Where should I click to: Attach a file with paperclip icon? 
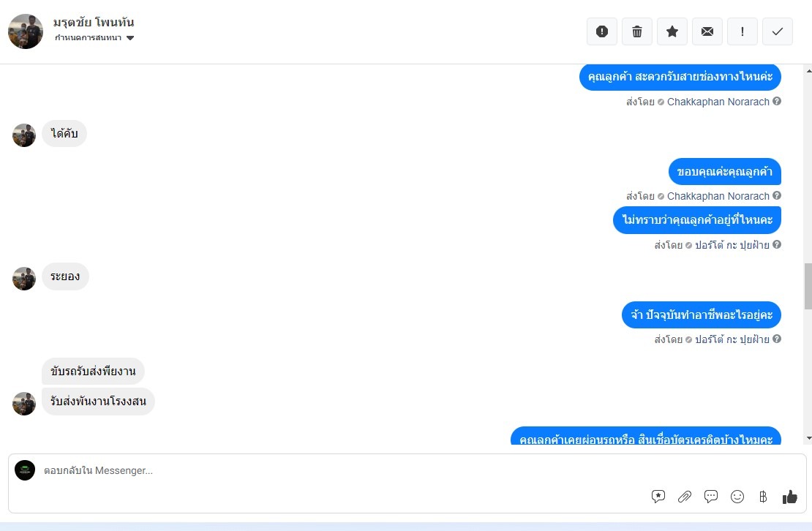point(685,497)
